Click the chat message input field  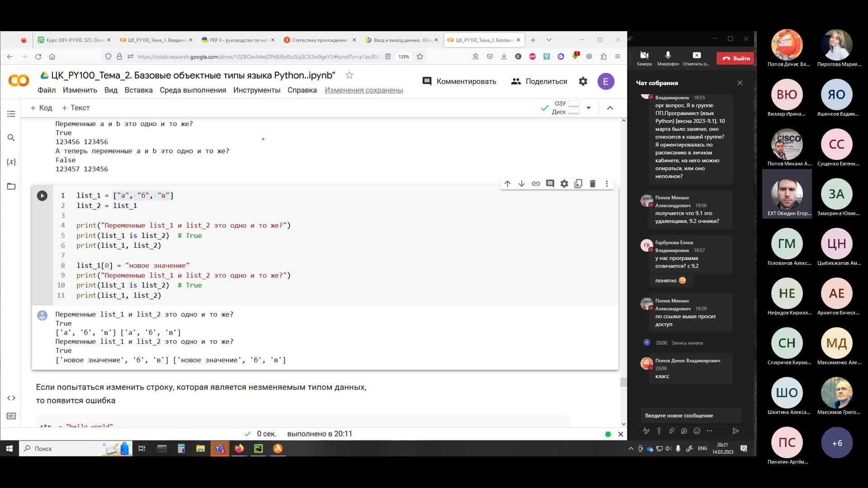[690, 416]
